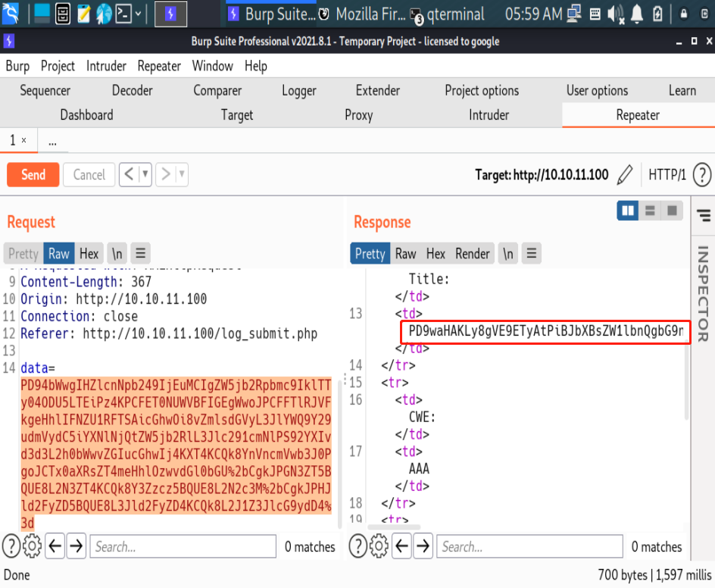Edit target with the pencil icon
Image resolution: width=715 pixels, height=588 pixels.
[625, 175]
